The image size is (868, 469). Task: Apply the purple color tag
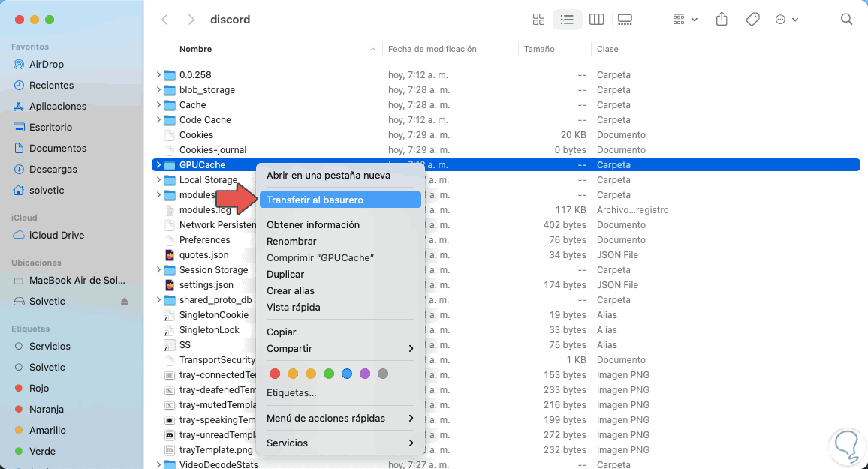point(365,374)
